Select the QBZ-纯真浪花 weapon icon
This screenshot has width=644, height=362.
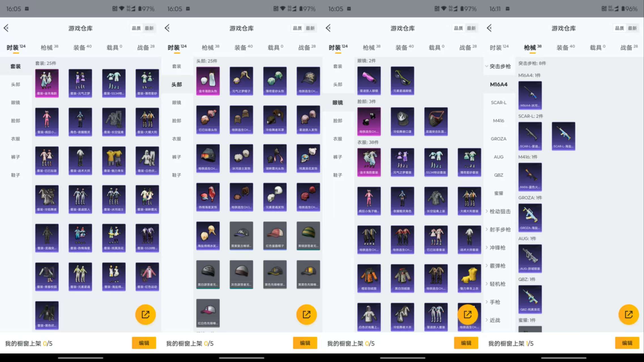pos(530,299)
